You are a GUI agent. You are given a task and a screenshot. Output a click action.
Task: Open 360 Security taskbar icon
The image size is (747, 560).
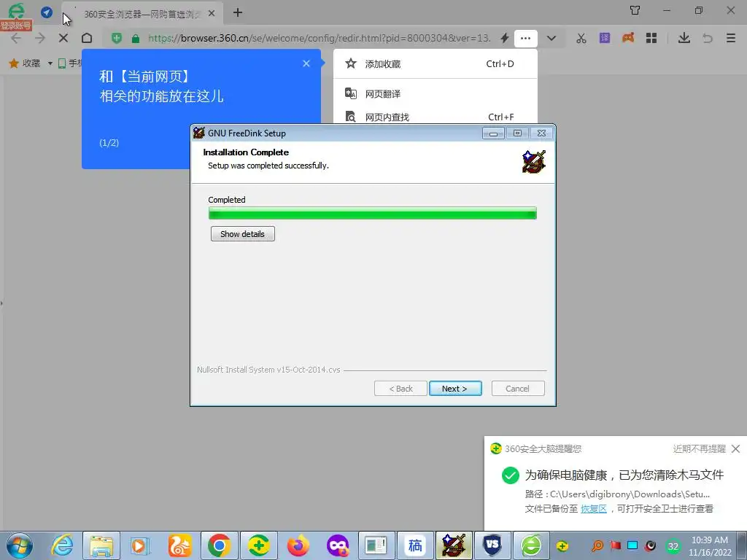coord(259,545)
